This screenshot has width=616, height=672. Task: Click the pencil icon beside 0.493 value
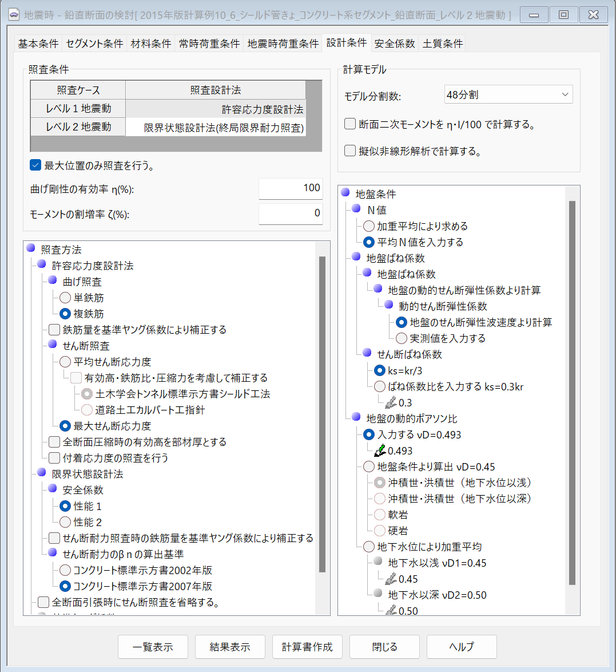click(380, 450)
